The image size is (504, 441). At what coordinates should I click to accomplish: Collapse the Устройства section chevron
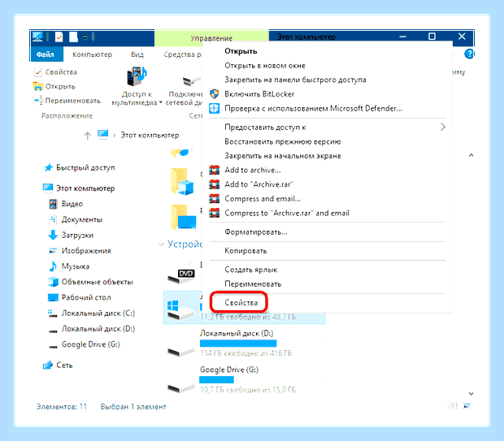click(x=161, y=244)
